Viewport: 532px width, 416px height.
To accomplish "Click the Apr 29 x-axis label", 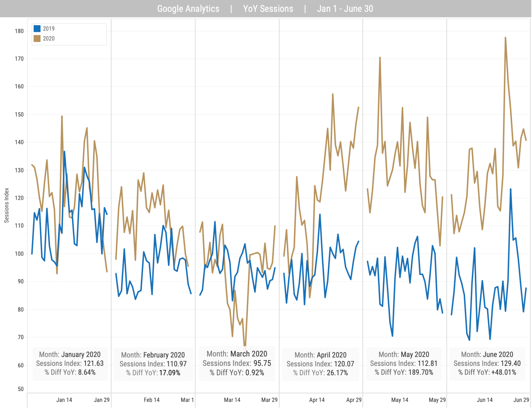I will [354, 400].
